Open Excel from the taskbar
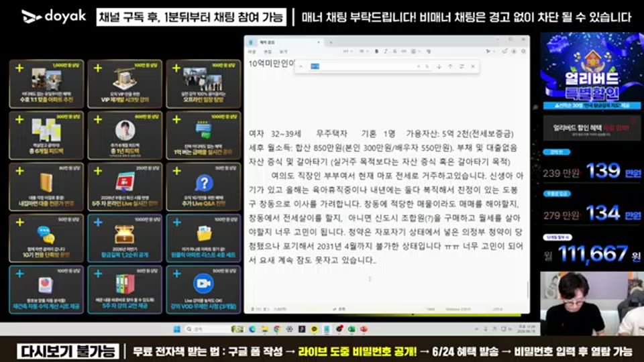The width and height of the screenshot is (644, 362). click(x=352, y=329)
